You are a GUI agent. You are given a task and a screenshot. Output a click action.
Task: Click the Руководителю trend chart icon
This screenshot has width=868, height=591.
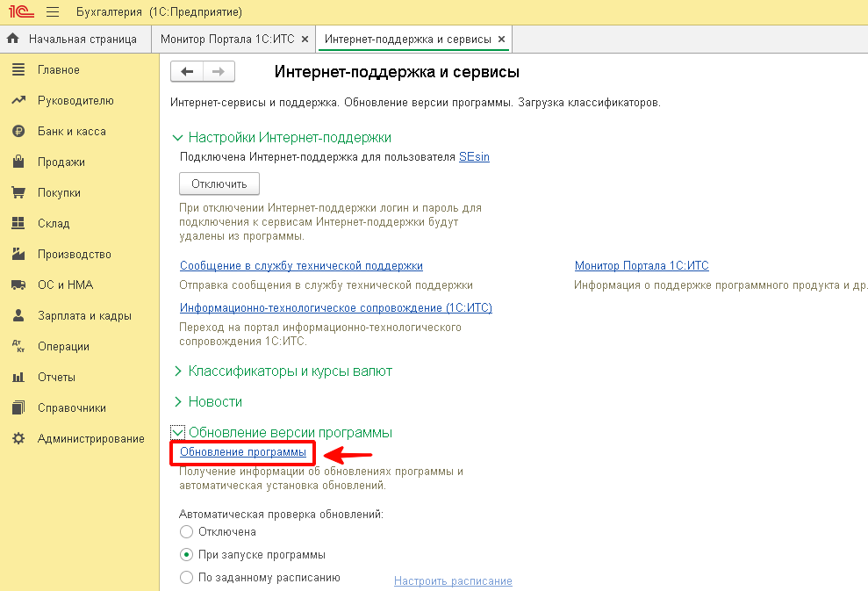tap(18, 100)
